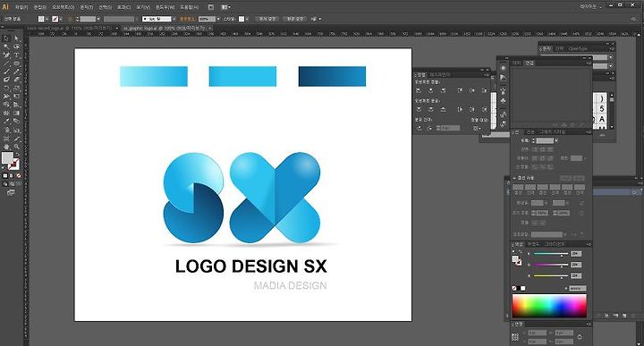Toggle constrain proportions link in Transform panel
The height and width of the screenshot is (346, 644).
[x=580, y=337]
